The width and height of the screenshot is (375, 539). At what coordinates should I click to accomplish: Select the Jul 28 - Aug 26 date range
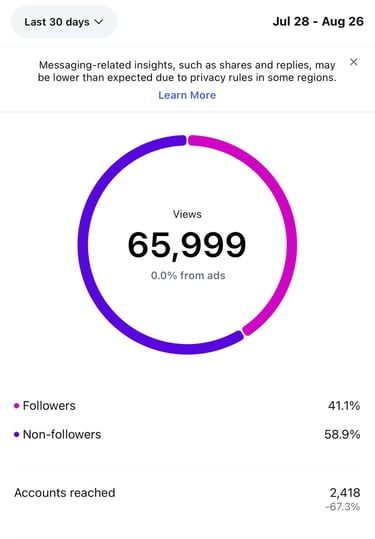coord(318,22)
